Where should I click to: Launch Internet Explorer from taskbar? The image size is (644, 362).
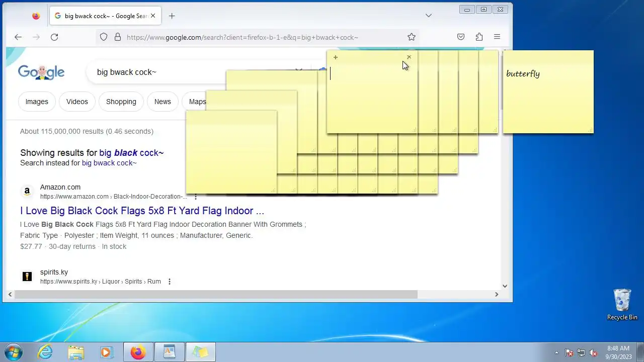coord(46,352)
